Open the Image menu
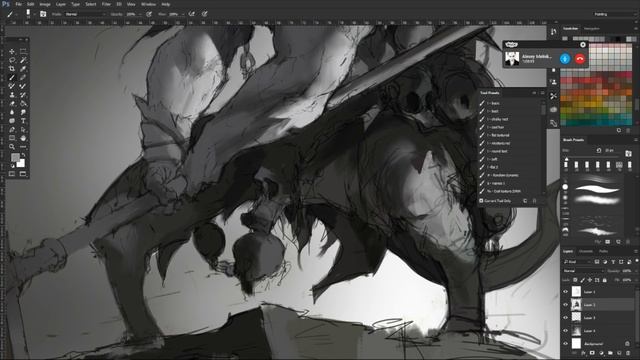This screenshot has width=640, height=360. 44,4
